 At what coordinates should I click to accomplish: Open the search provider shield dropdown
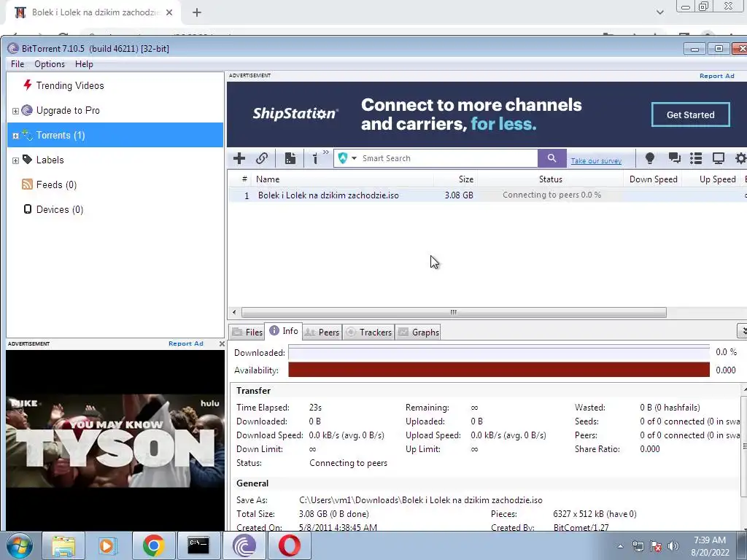[347, 158]
